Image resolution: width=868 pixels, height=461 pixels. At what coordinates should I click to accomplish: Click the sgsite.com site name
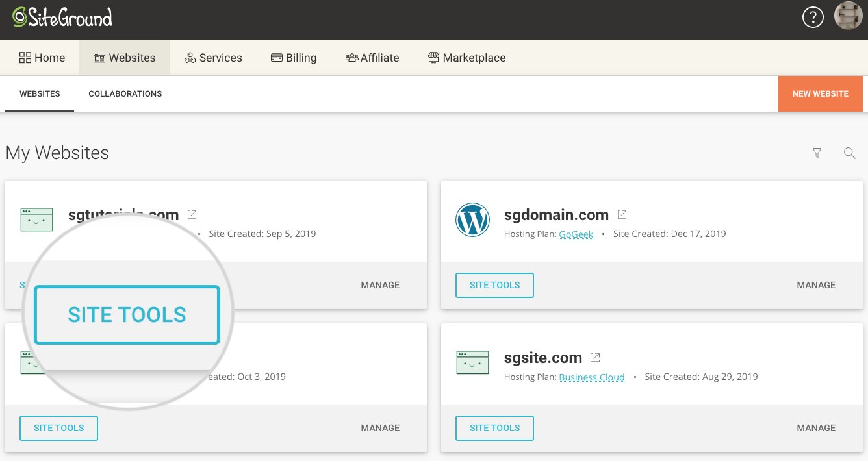pyautogui.click(x=543, y=358)
